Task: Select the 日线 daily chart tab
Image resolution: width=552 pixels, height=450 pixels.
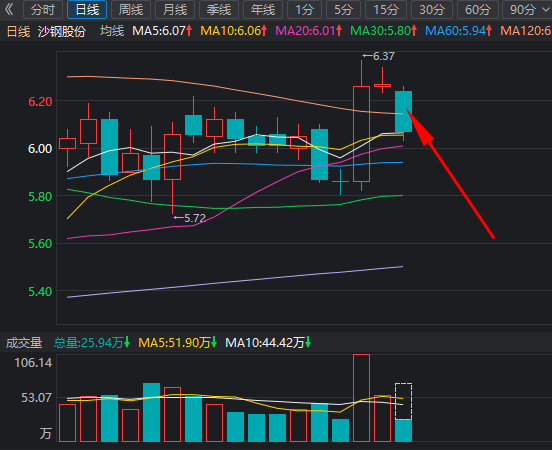Action: [87, 10]
